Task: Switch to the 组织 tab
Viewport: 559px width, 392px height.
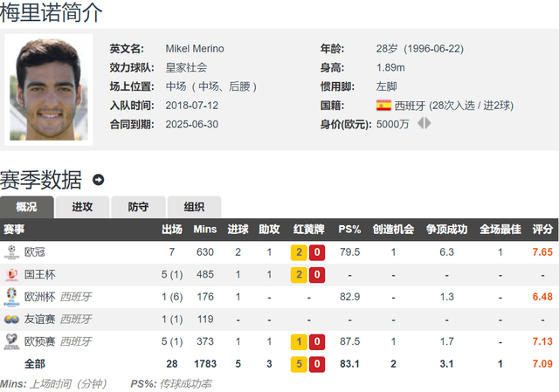Action: tap(194, 207)
